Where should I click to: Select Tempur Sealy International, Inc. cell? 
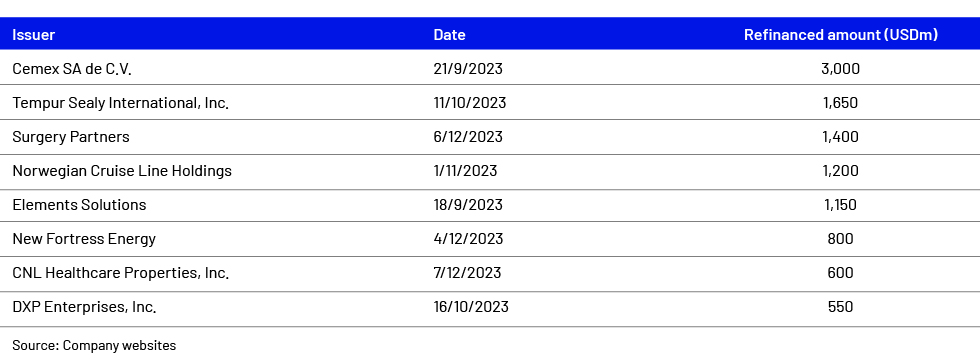click(x=121, y=102)
